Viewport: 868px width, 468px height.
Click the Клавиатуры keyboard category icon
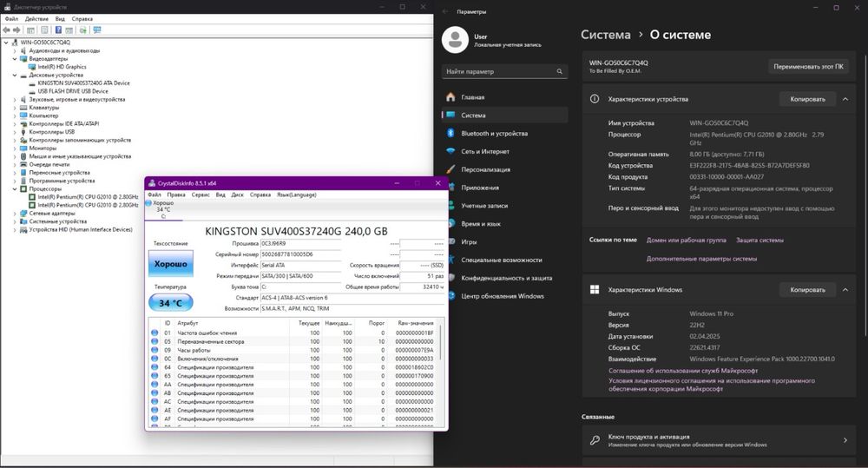[23, 108]
